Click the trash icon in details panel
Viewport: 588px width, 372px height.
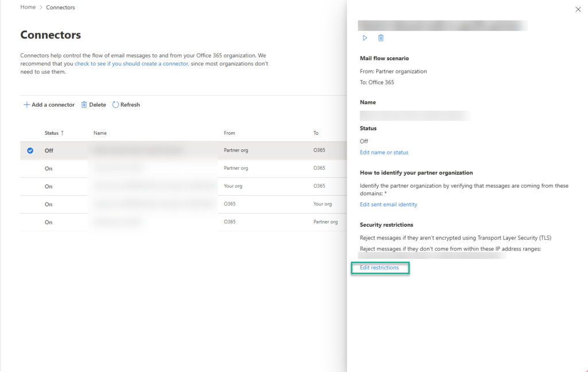[381, 38]
